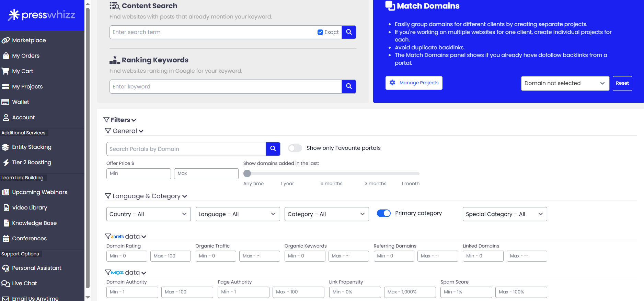This screenshot has width=644, height=301.
Task: Click the domains-added time slider handle
Action: pos(247,173)
